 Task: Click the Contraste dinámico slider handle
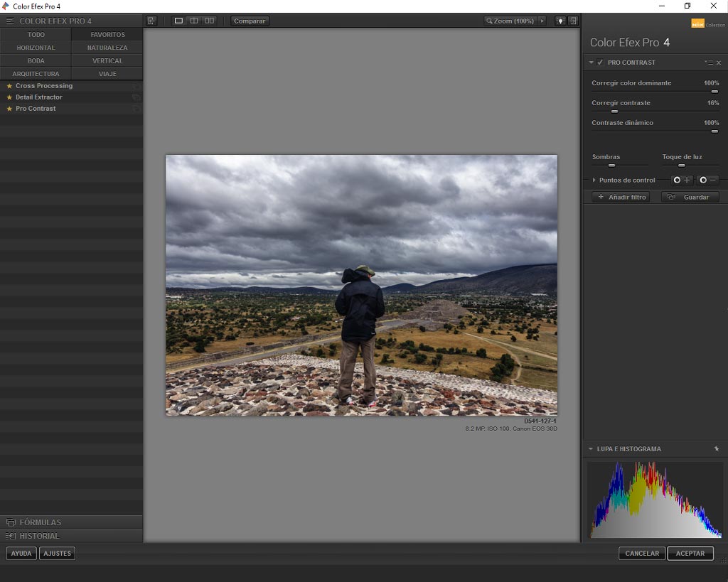715,131
